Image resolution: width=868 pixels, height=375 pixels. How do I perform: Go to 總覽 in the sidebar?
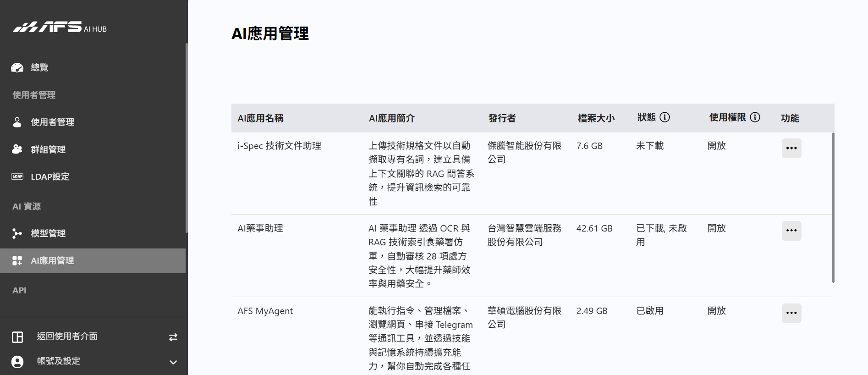[x=93, y=68]
